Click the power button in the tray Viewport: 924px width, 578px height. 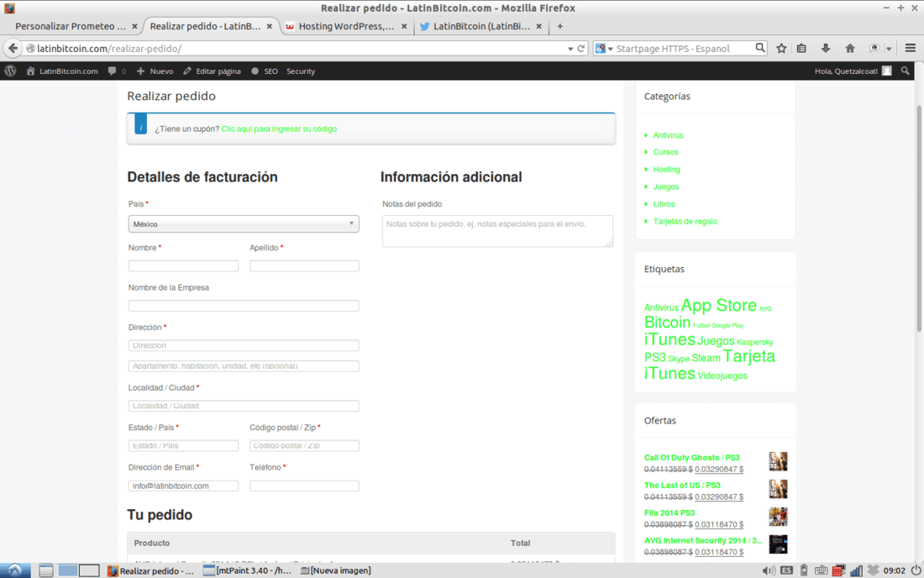916,570
